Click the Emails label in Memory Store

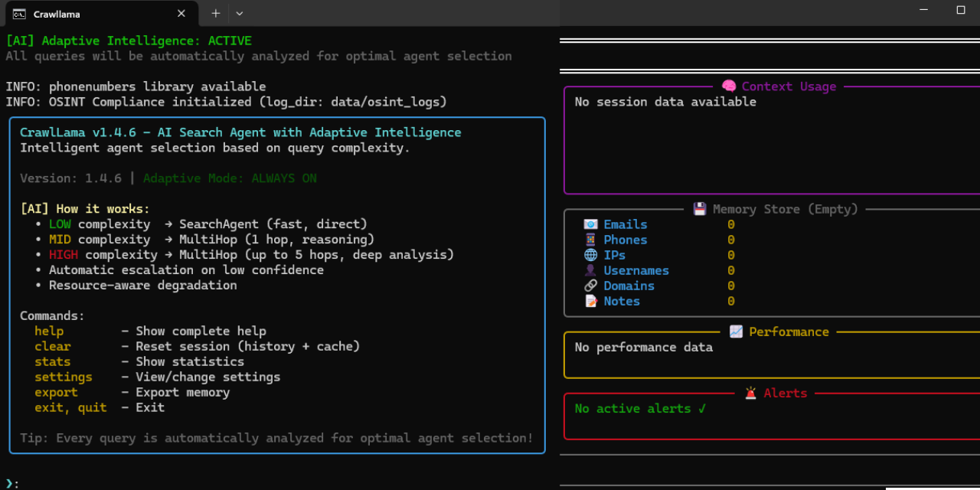coord(626,224)
